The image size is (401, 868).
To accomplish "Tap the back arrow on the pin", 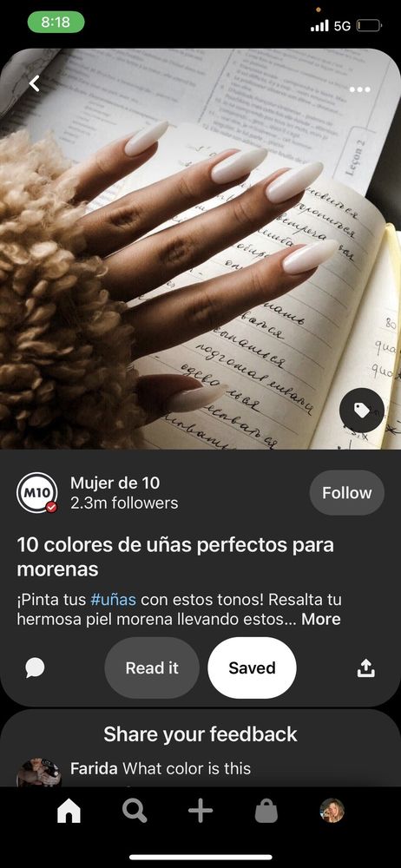I will click(35, 83).
